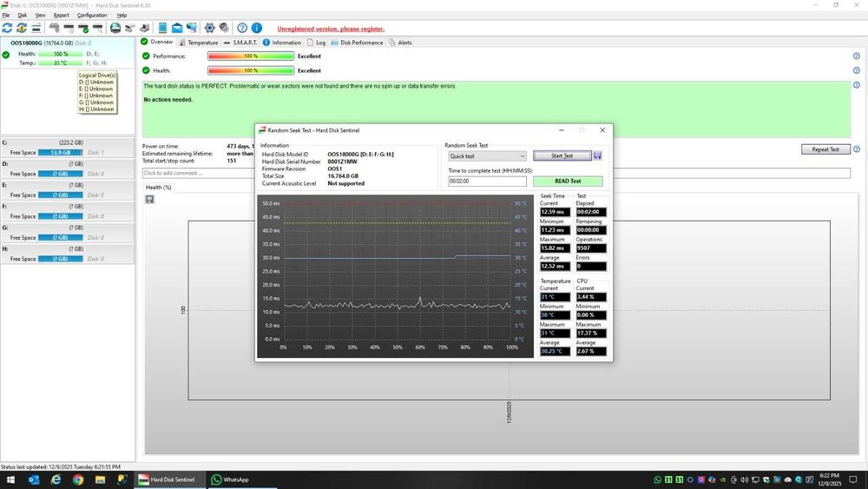Click the save icon under Health (%) tab
The image size is (868, 489).
point(149,200)
